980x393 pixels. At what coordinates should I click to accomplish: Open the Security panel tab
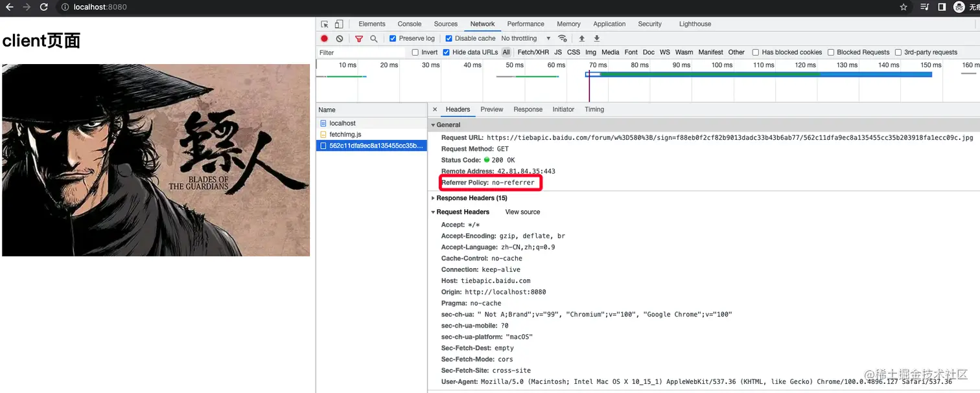coord(649,24)
